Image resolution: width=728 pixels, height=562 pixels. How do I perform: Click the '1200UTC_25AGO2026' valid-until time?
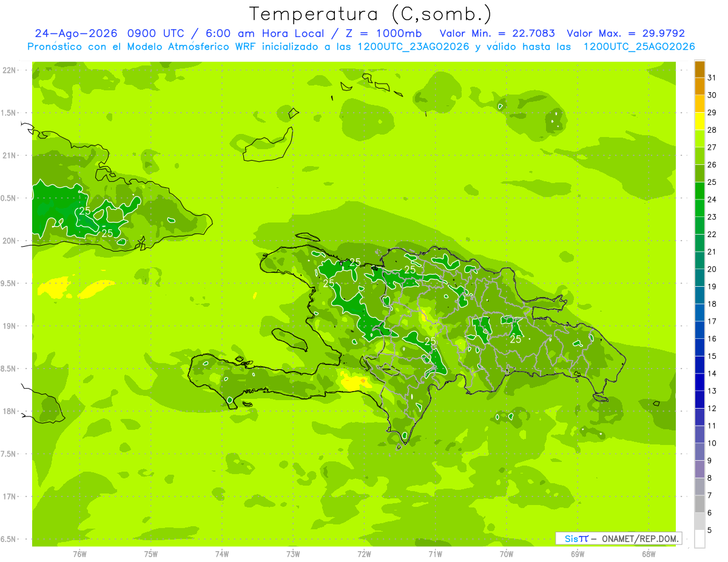coord(639,47)
